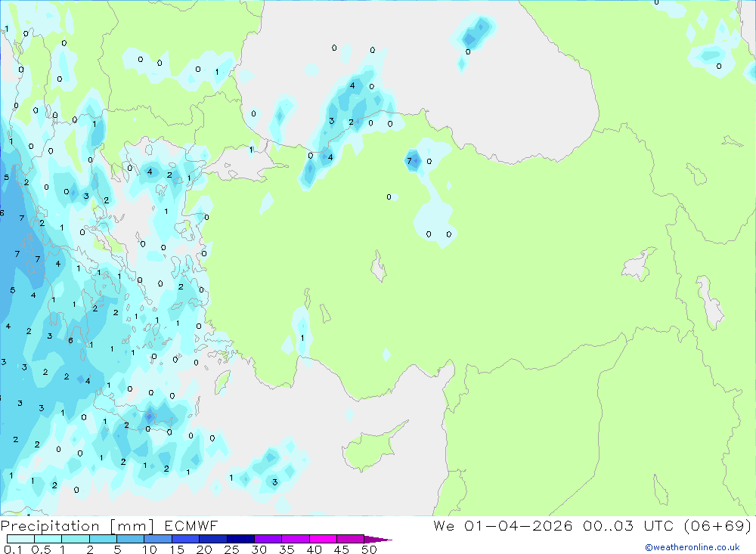Screen dimensions: 756x554
Task: Click the legend label '35'
Action: point(287,549)
